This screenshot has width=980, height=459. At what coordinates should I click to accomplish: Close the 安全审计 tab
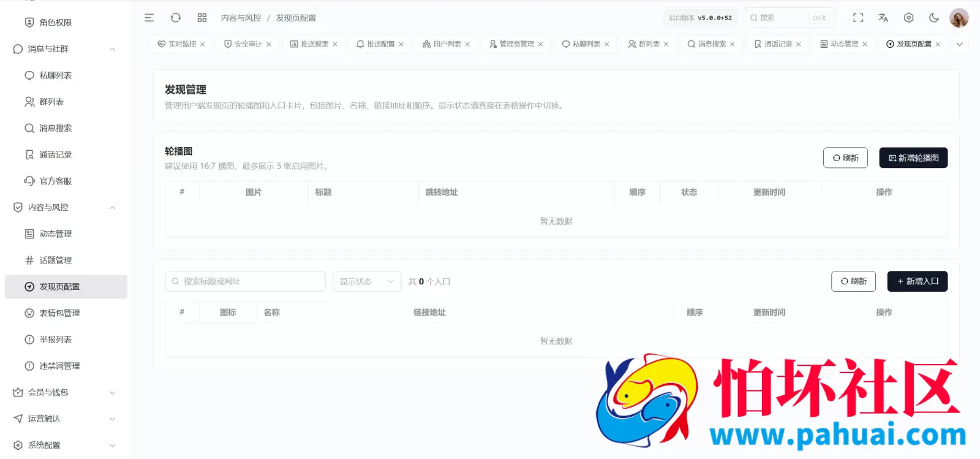pyautogui.click(x=268, y=44)
